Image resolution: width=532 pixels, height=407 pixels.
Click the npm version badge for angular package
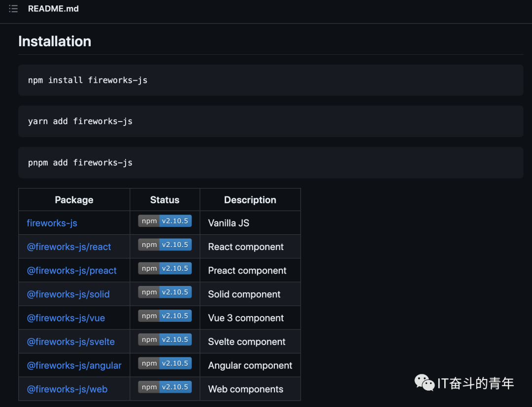click(x=165, y=363)
